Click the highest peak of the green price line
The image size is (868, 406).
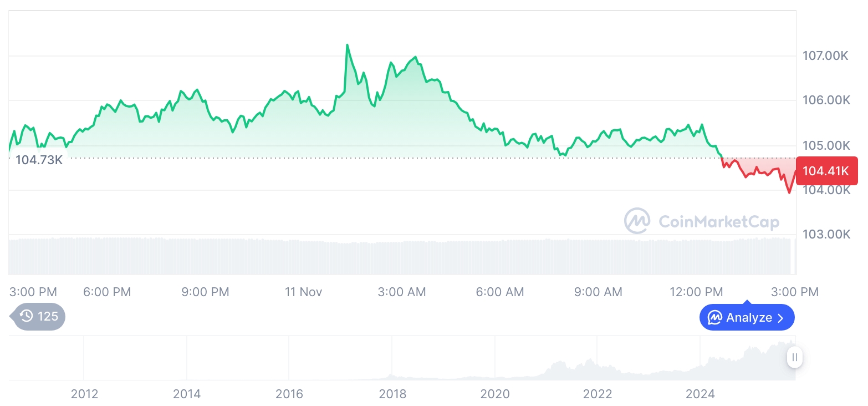click(x=348, y=45)
